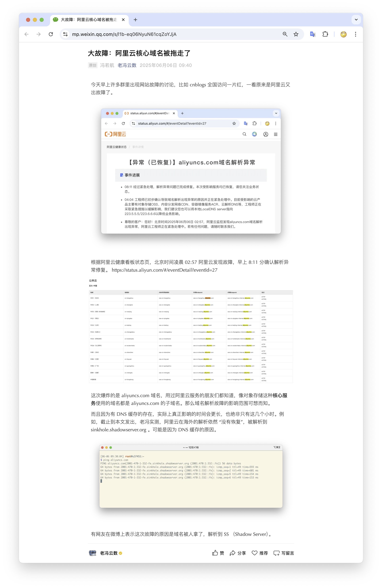Screen dimensions: 382x588
Task: Open the ping terminal screenshot image
Action: pyautogui.click(x=191, y=476)
